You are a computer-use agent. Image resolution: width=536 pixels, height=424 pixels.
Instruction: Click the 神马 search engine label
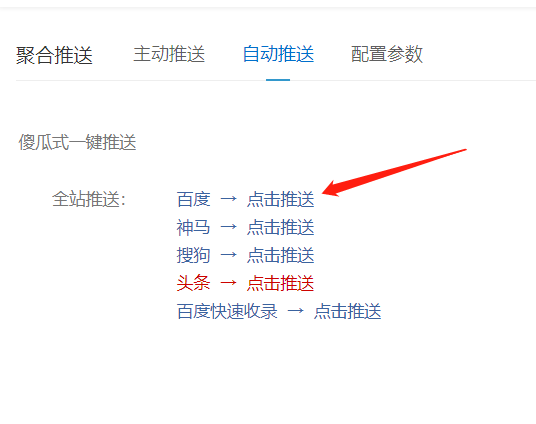(193, 227)
